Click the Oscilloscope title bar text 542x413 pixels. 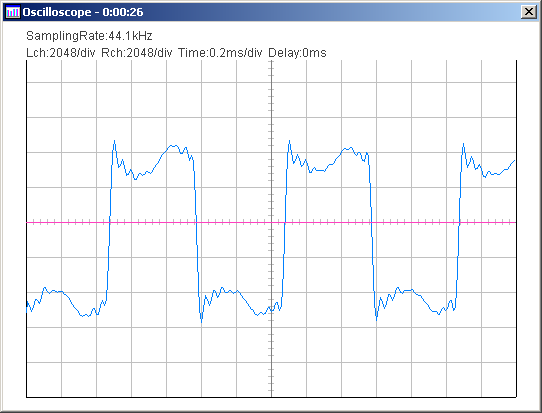pyautogui.click(x=83, y=12)
